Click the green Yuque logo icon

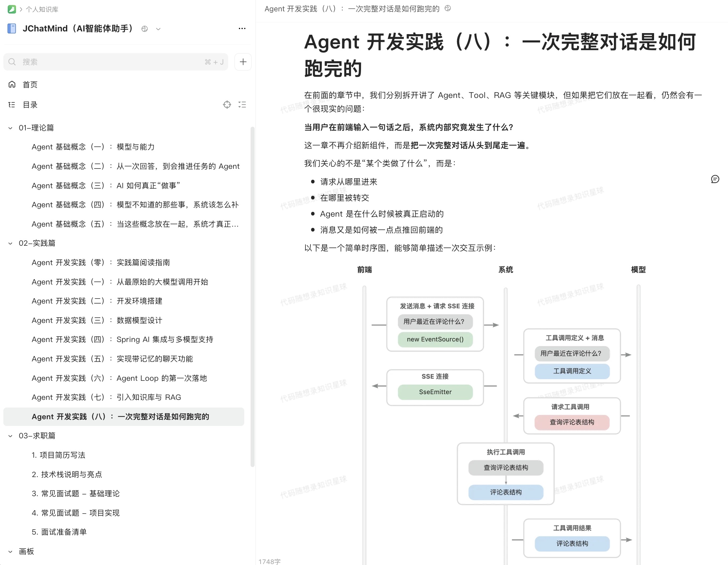coord(12,9)
